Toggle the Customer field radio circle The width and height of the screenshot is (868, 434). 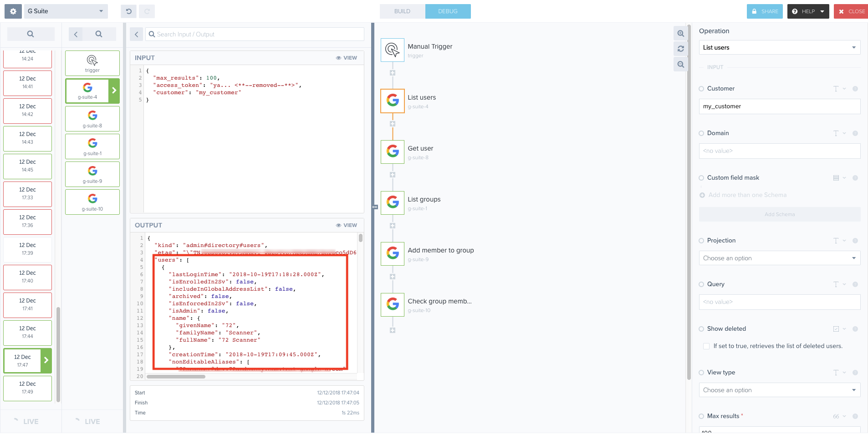coord(701,89)
